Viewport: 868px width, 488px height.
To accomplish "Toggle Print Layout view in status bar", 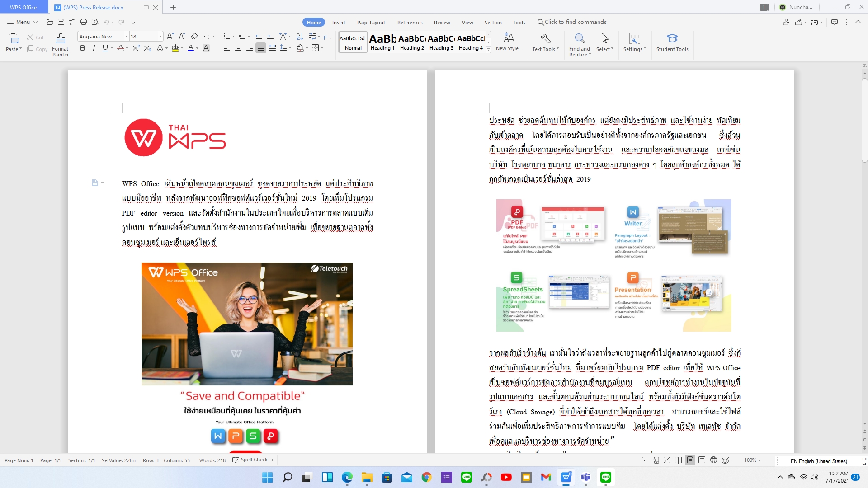I will coord(690,460).
